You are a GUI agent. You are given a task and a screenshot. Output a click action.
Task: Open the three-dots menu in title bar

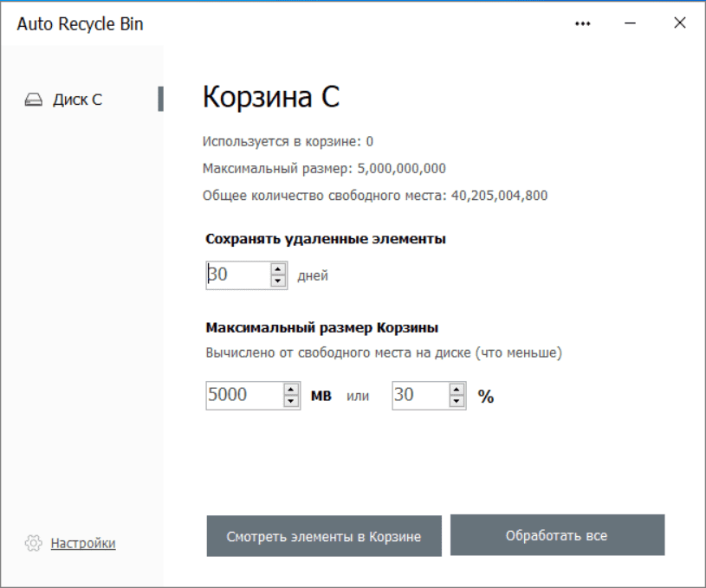pyautogui.click(x=583, y=23)
